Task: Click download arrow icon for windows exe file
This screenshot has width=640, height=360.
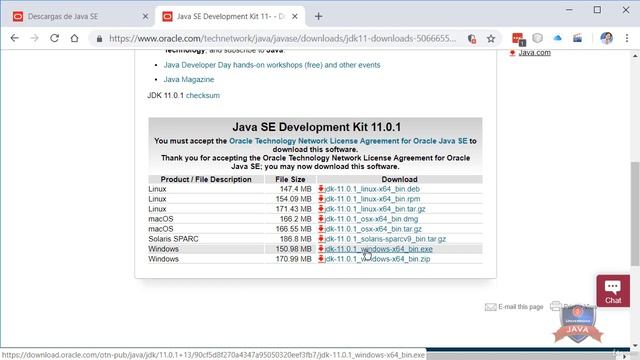Action: click(321, 249)
